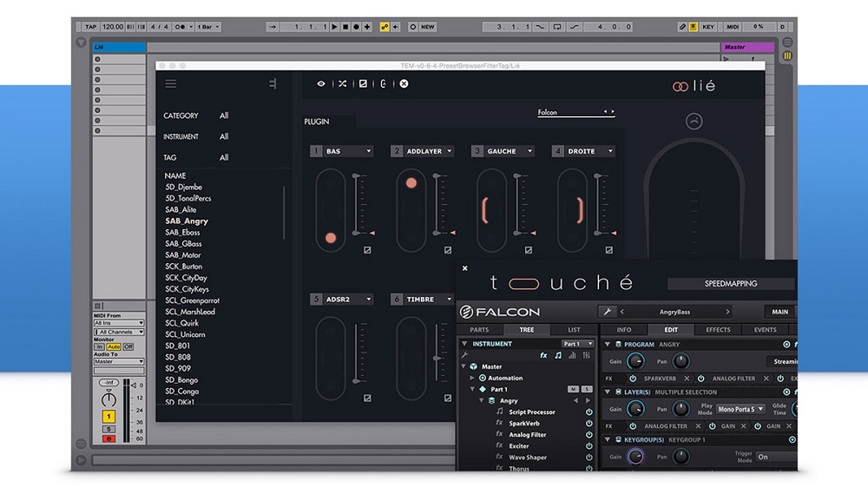Click the circled X icon in Lié toolbar
The width and height of the screenshot is (868, 488).
404,83
